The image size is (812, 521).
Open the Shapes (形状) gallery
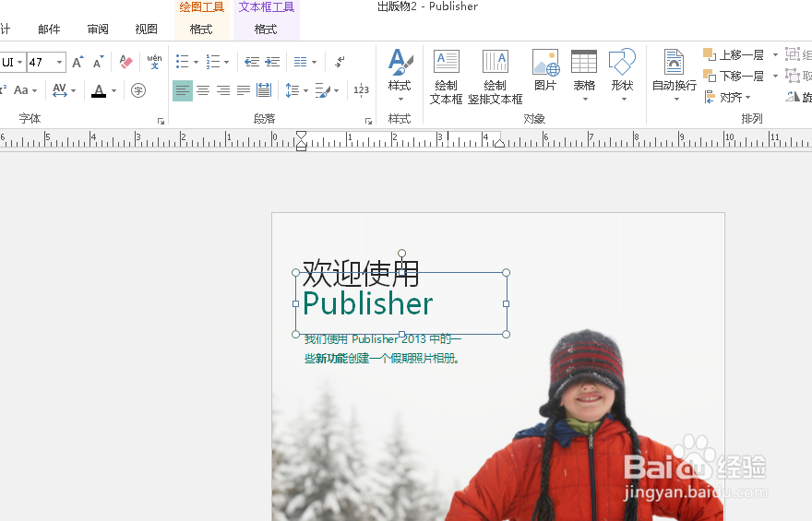pyautogui.click(x=623, y=75)
